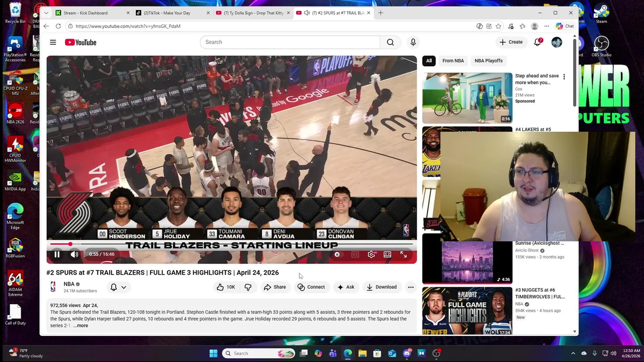Show hidden system tray icons chevron
The height and width of the screenshot is (362, 644).
point(573,353)
